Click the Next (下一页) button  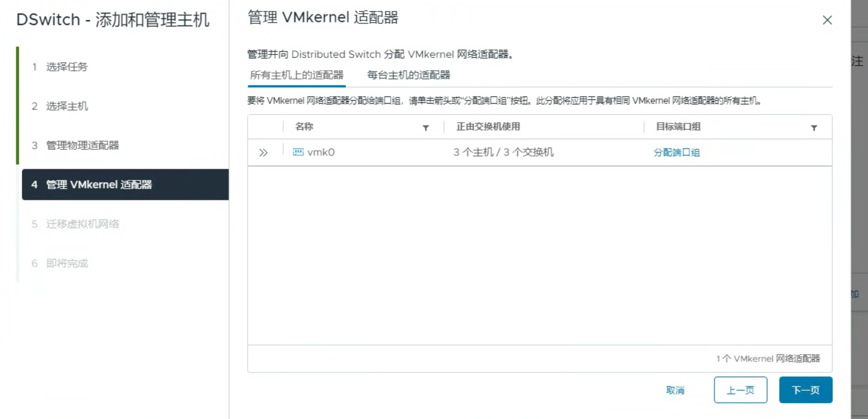tap(806, 390)
